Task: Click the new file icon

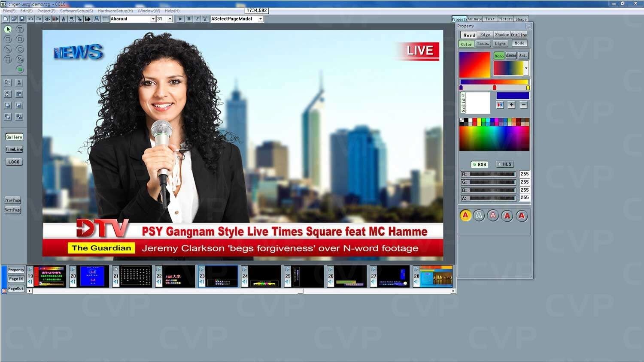Action: [x=6, y=19]
